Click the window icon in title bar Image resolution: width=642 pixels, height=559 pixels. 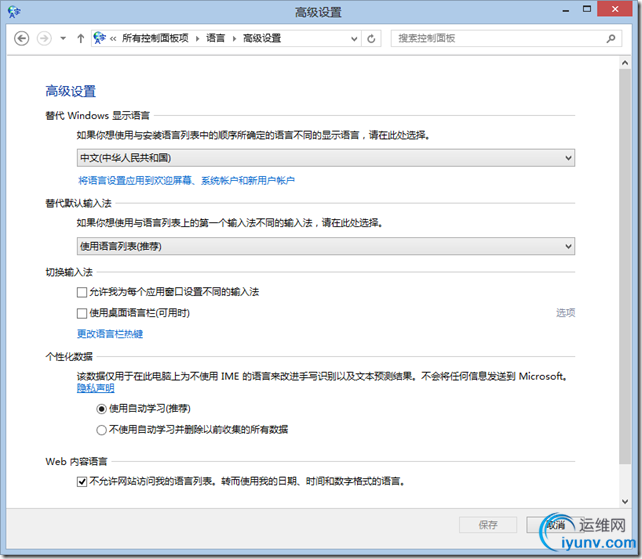click(x=14, y=12)
